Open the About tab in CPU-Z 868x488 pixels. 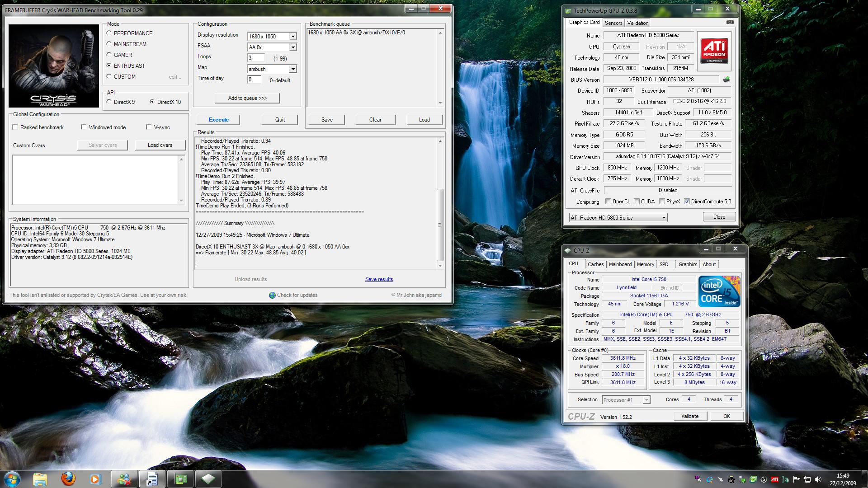tap(709, 264)
